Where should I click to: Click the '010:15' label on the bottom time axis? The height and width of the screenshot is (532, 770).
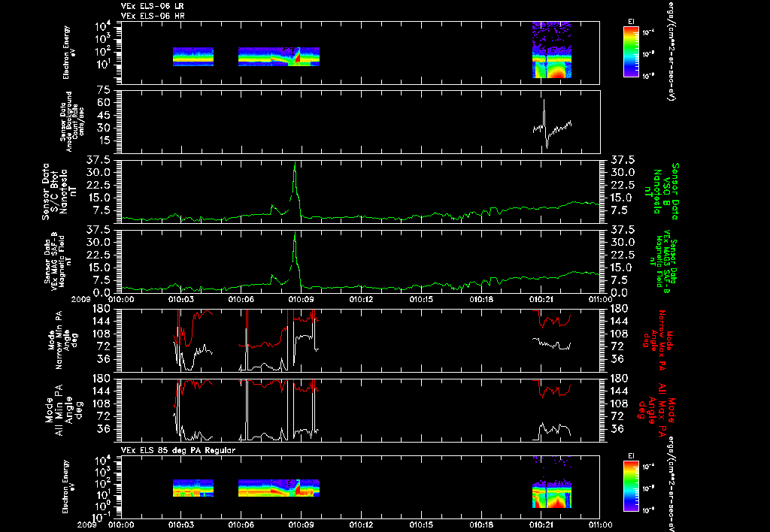(x=421, y=524)
